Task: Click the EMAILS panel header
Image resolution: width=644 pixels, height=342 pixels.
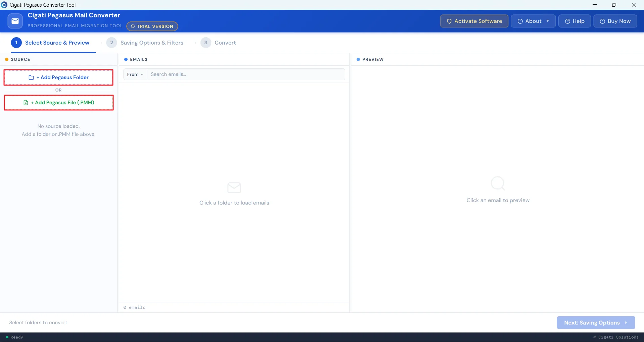Action: (x=139, y=59)
